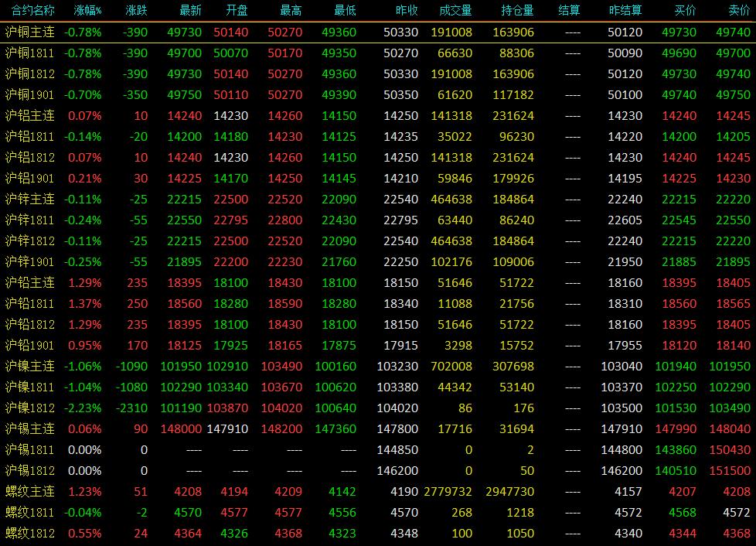Select the 沪铜1811 contract row

[378, 53]
